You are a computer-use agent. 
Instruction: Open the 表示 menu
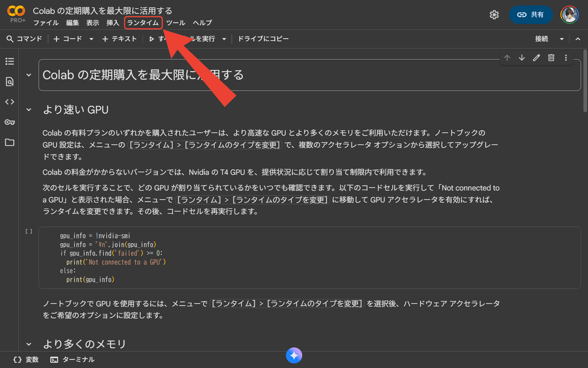(93, 23)
